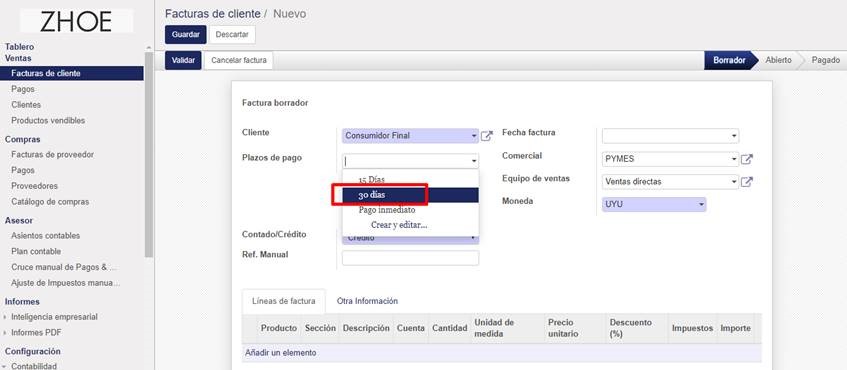847x370 pixels.
Task: Click the ZHOE logo
Action: click(76, 22)
